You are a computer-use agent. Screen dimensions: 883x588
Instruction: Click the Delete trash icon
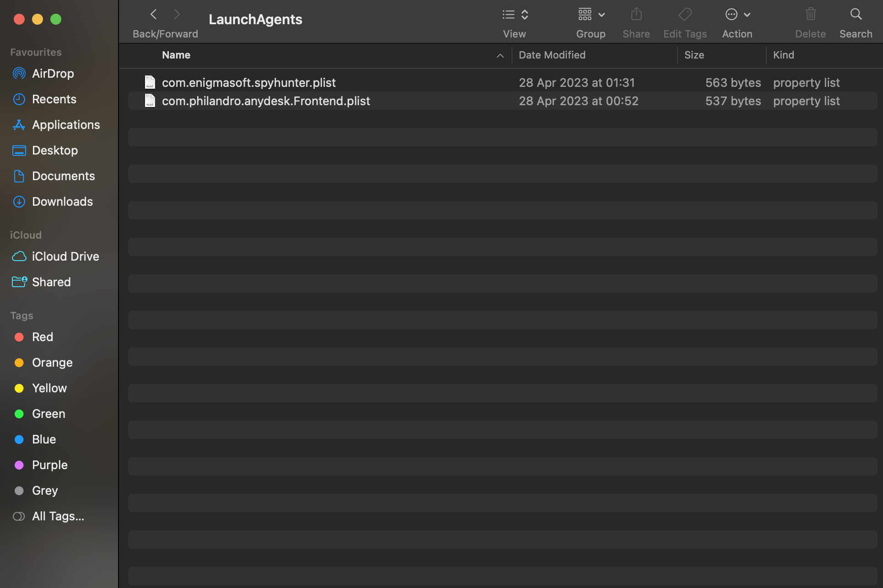click(810, 15)
